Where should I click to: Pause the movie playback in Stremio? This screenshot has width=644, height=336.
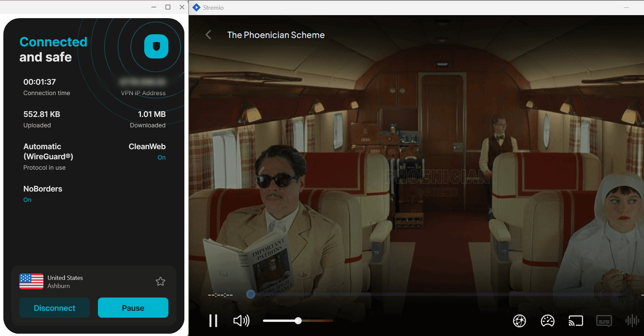point(213,321)
